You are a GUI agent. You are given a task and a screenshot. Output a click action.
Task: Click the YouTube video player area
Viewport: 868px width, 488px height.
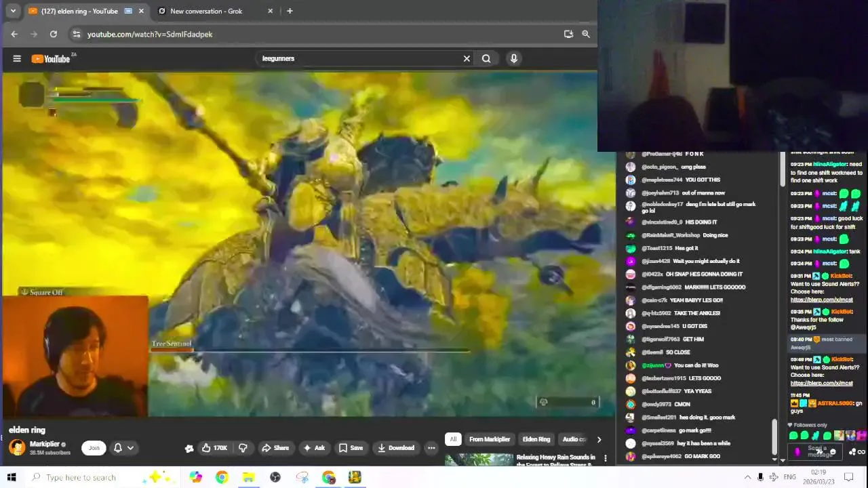point(309,244)
